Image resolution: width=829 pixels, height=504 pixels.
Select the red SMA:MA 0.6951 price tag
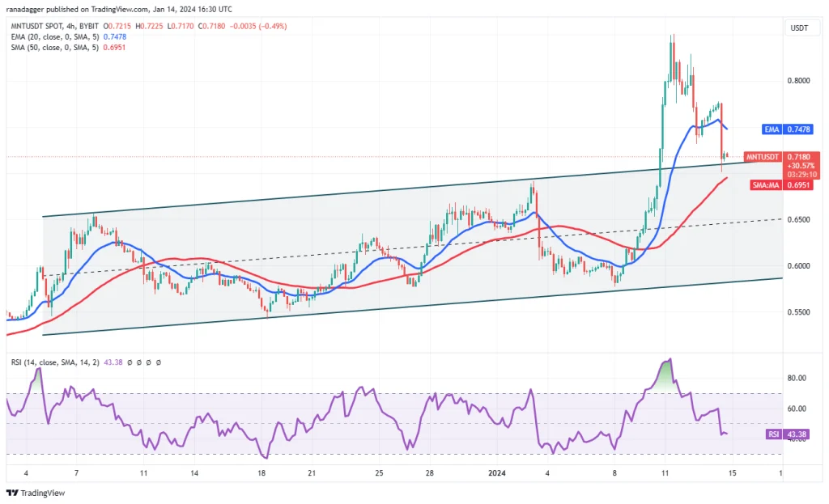[x=781, y=185]
